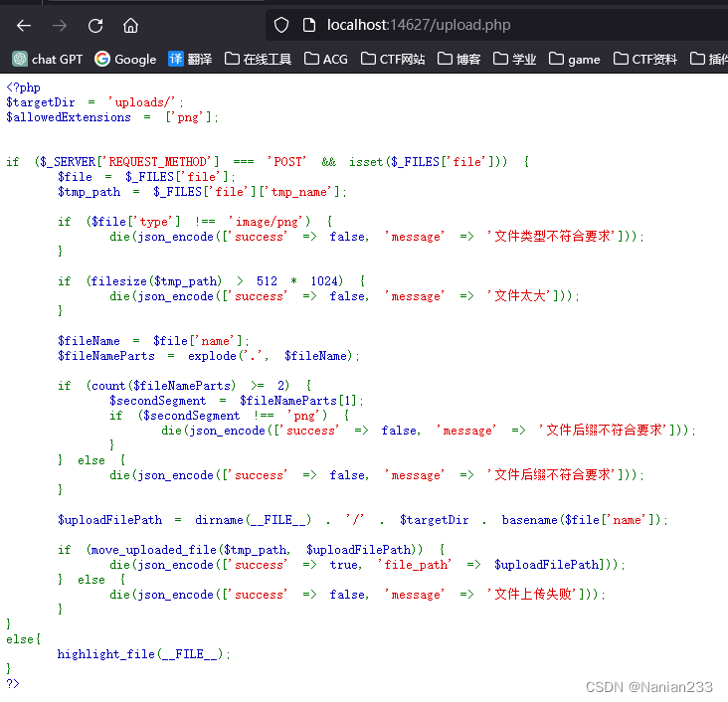The image size is (728, 702).
Task: Expand the 学业 bookmark folder
Action: [x=514, y=59]
